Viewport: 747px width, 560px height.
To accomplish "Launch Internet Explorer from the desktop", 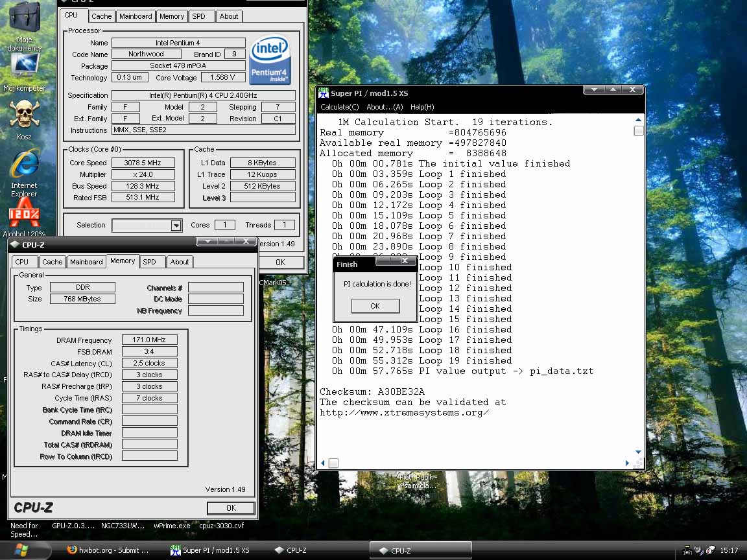I will click(x=24, y=173).
